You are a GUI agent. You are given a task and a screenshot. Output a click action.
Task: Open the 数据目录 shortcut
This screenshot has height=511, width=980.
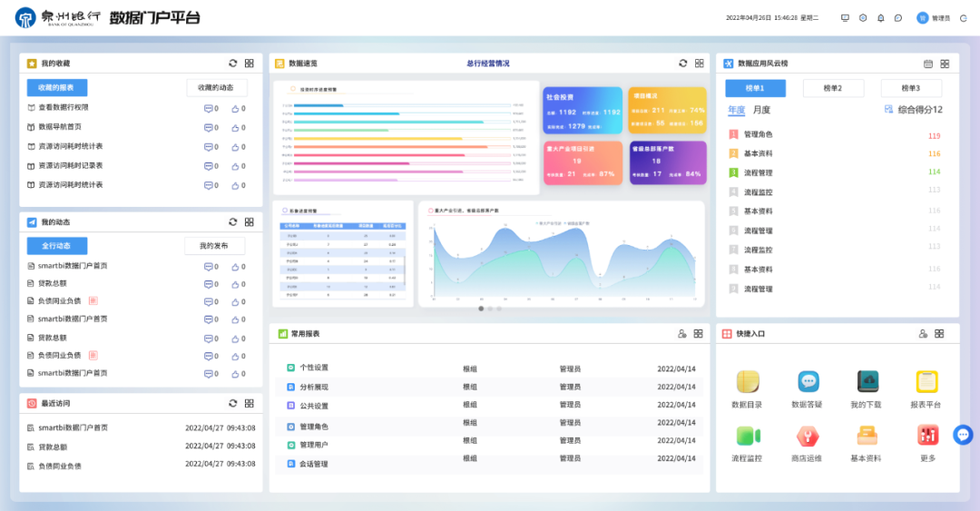[x=747, y=389]
